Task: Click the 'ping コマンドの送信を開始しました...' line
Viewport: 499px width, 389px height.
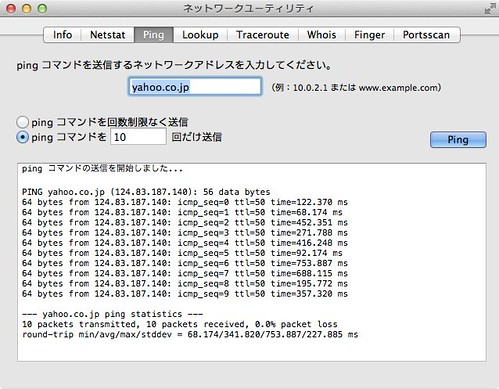Action: (x=102, y=169)
